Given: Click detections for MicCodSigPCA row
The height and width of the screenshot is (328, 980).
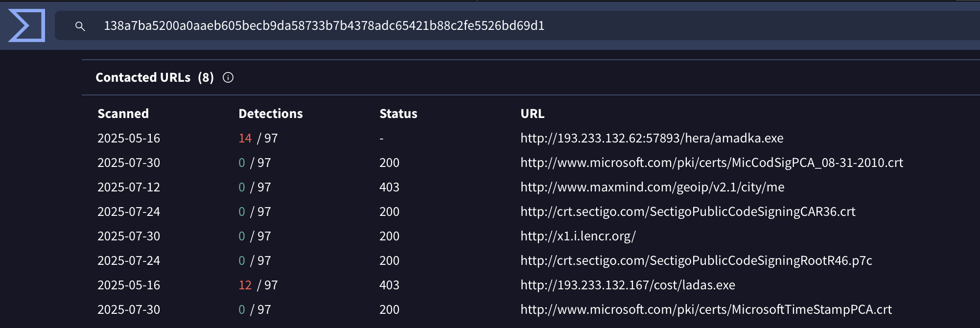Looking at the screenshot, I should click(x=255, y=163).
